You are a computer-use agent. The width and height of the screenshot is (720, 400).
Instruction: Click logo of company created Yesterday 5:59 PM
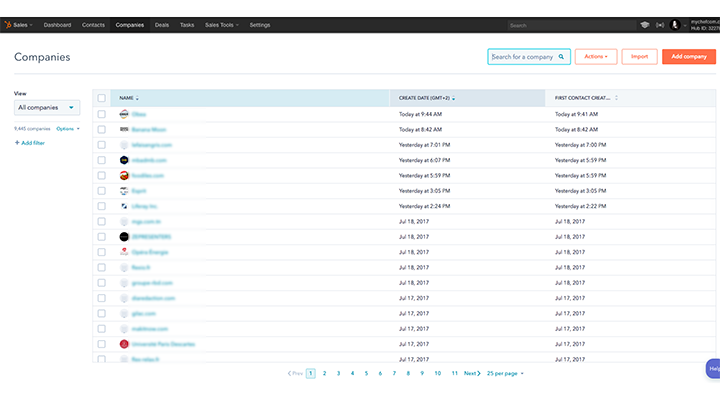pyautogui.click(x=124, y=175)
